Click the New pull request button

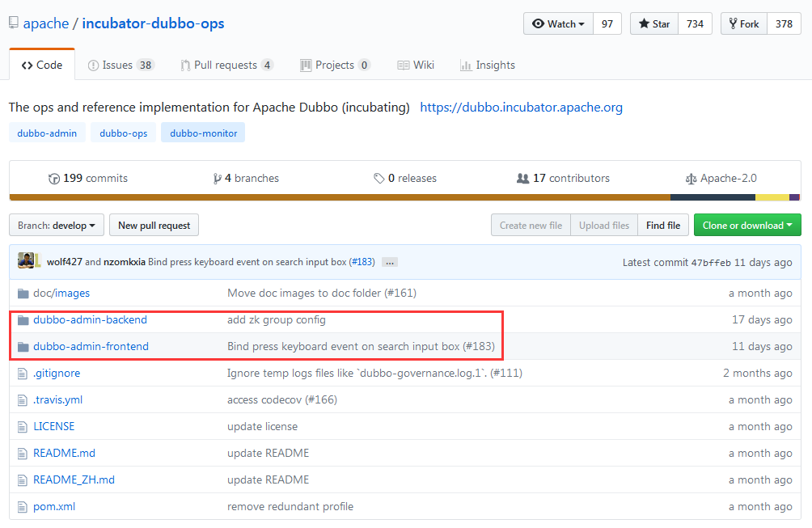[154, 225]
